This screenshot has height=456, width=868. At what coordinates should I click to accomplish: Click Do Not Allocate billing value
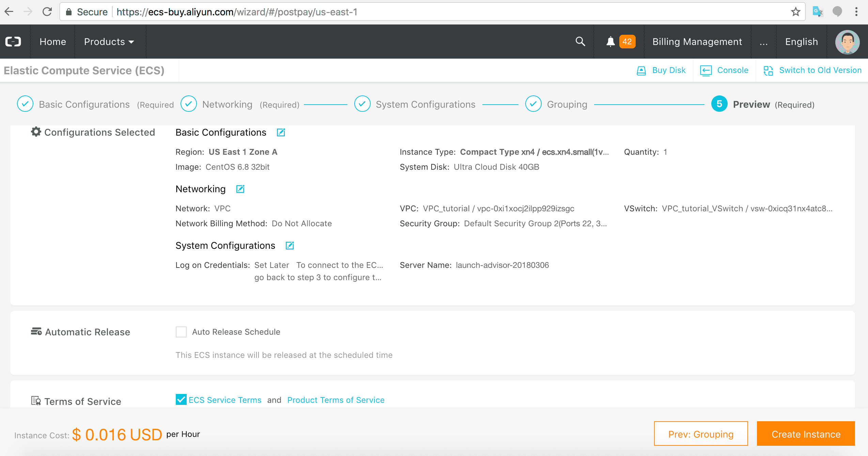pyautogui.click(x=301, y=224)
